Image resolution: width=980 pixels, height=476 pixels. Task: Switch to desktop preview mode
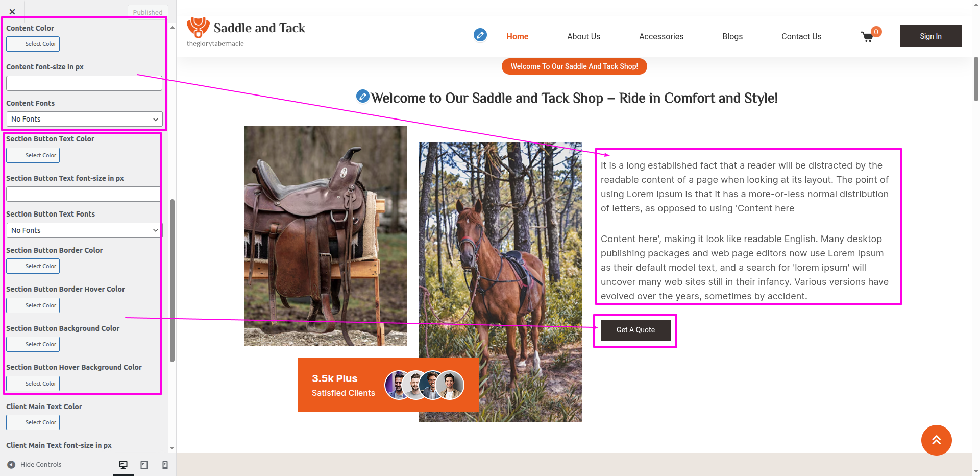point(123,465)
